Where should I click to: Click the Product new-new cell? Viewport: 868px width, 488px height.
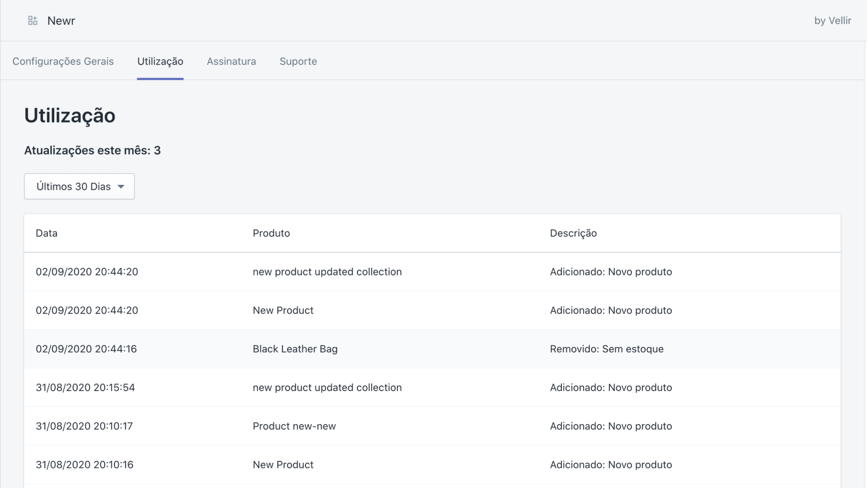click(x=294, y=426)
